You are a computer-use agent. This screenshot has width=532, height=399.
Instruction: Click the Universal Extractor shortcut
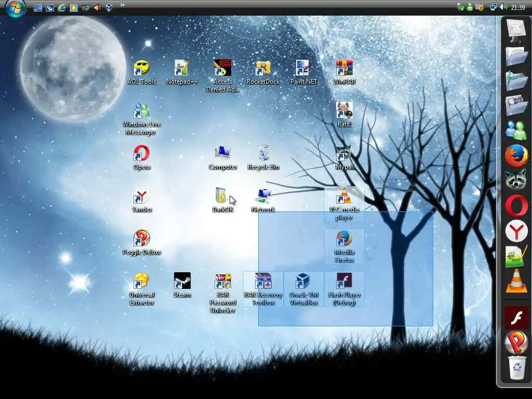click(141, 289)
